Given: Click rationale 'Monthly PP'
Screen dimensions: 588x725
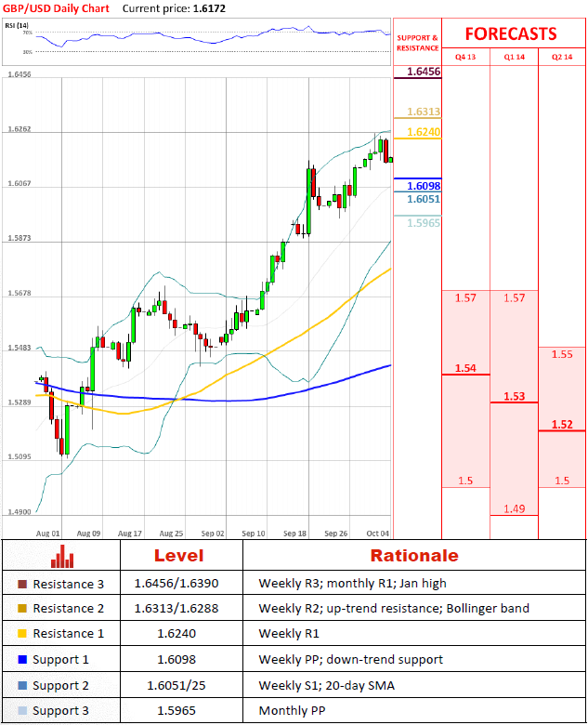Looking at the screenshot, I should (293, 711).
